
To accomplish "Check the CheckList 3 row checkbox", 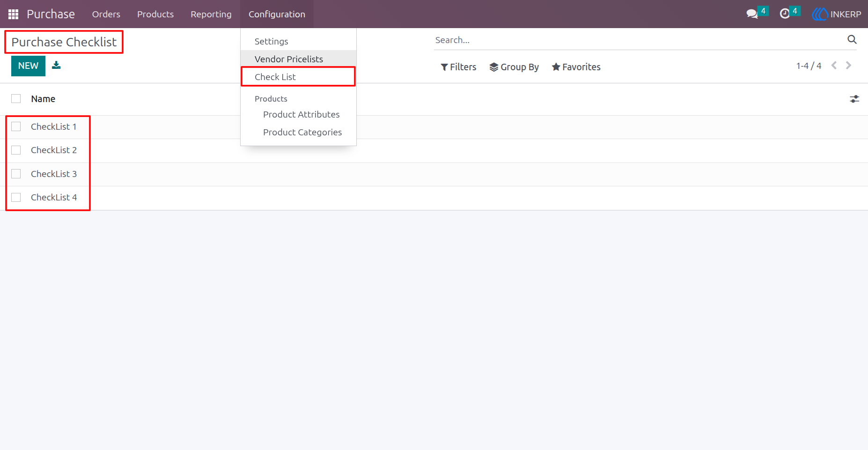I will 16,174.
